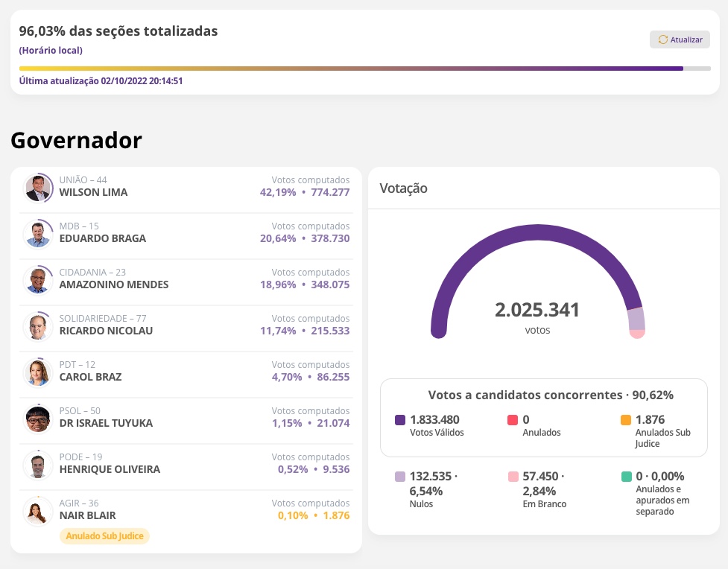Click the red Anulados color swatch

513,420
